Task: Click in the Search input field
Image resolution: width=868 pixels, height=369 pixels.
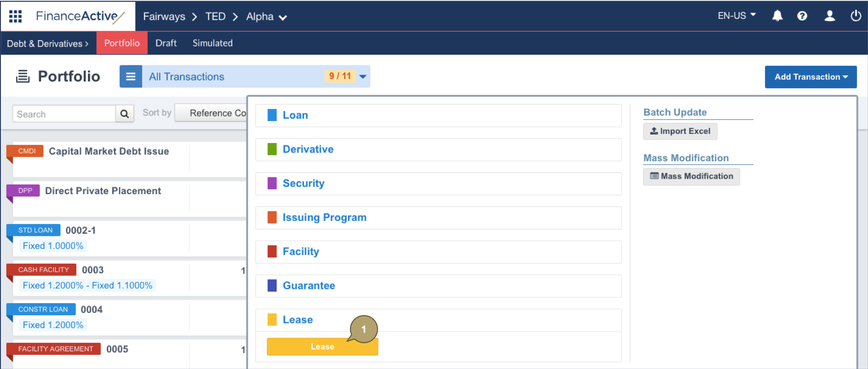Action: pyautogui.click(x=64, y=114)
